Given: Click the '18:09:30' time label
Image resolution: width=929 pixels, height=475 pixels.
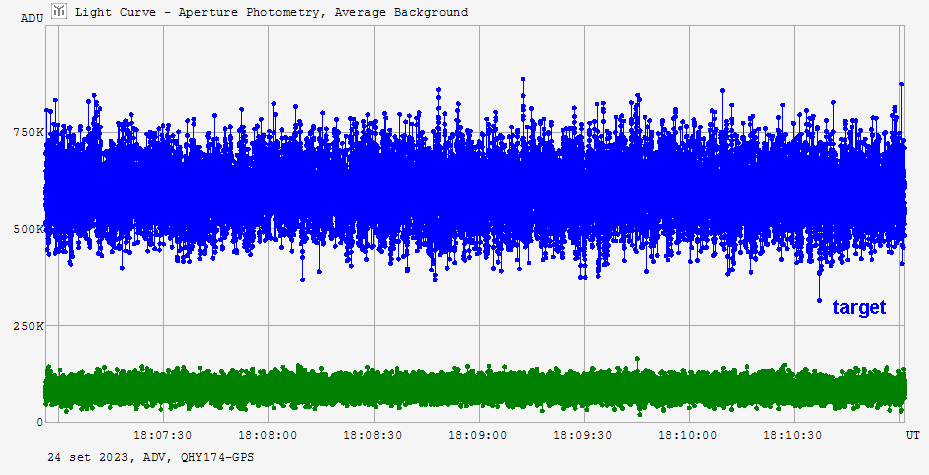Looking at the screenshot, I should pyautogui.click(x=582, y=435).
